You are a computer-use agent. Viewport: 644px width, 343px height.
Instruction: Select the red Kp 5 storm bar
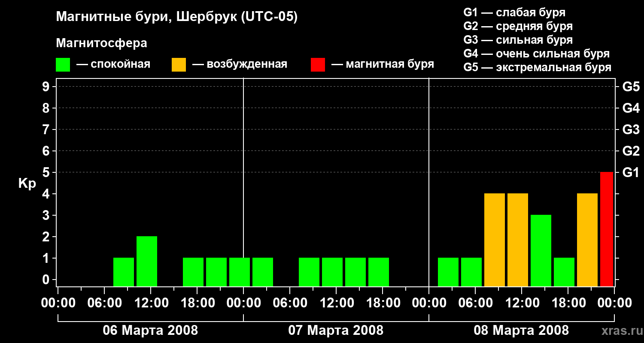click(607, 229)
